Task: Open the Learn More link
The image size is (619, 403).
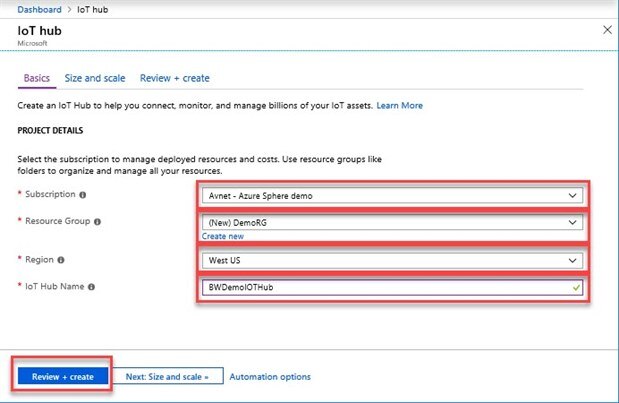Action: [x=400, y=105]
